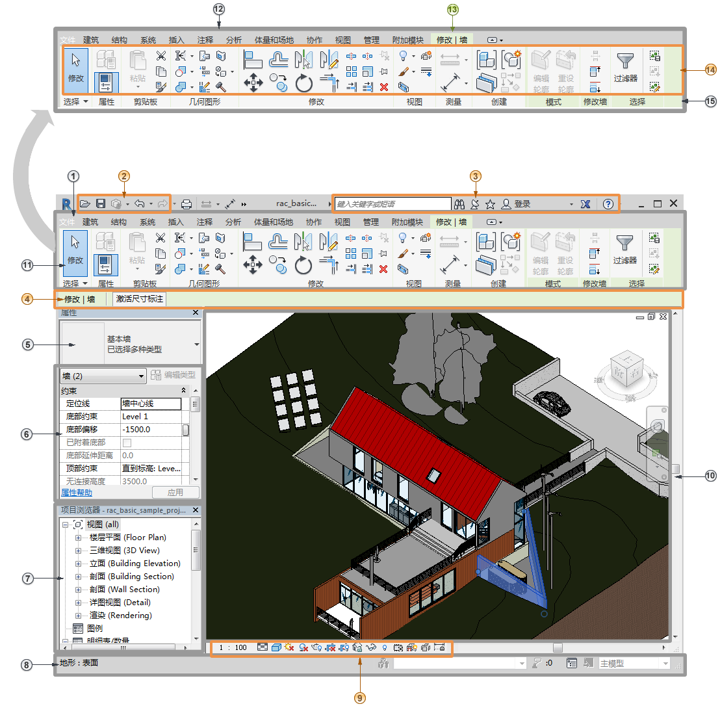Click the Save icon on the Quick Access Toolbar

pos(101,203)
